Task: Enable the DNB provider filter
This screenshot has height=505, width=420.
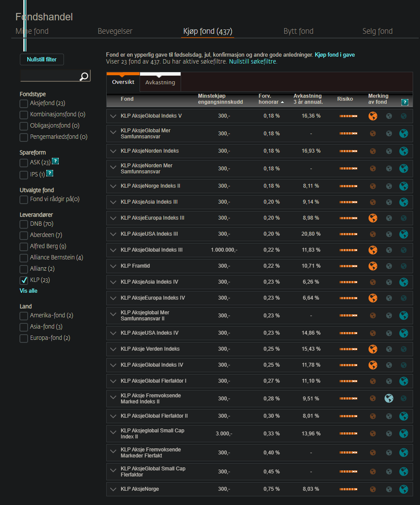Action: click(x=24, y=224)
